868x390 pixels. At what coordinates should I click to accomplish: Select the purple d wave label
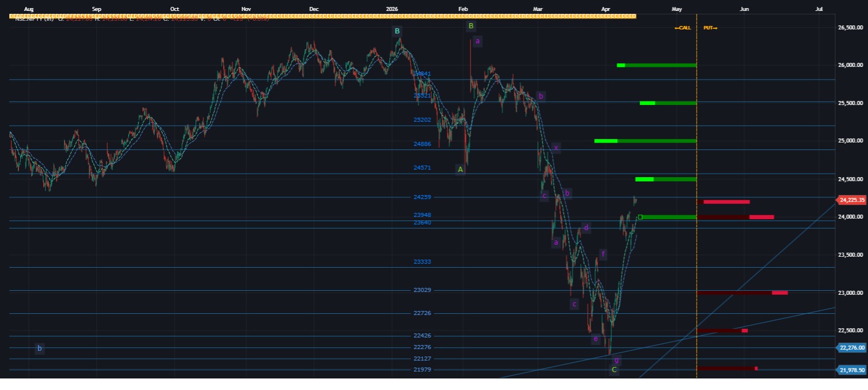(586, 228)
